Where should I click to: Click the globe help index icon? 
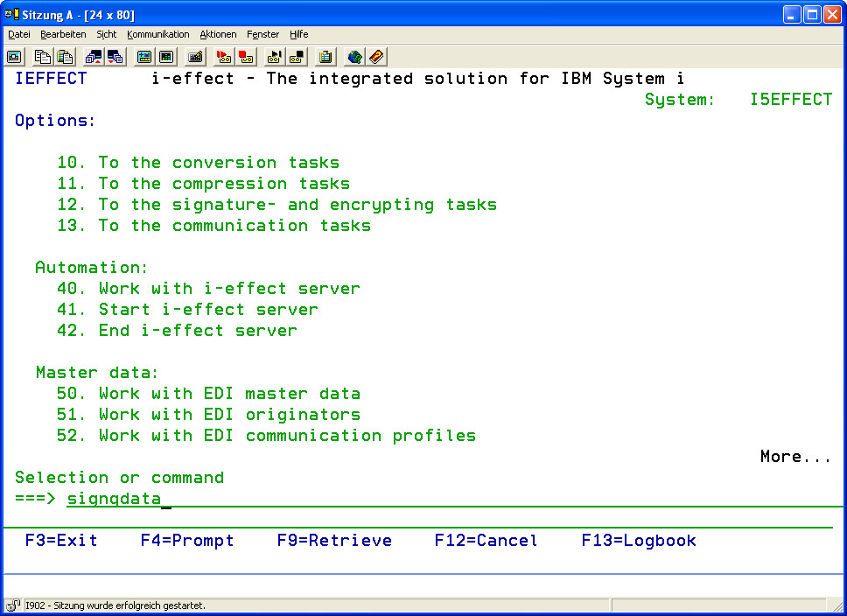click(x=353, y=57)
